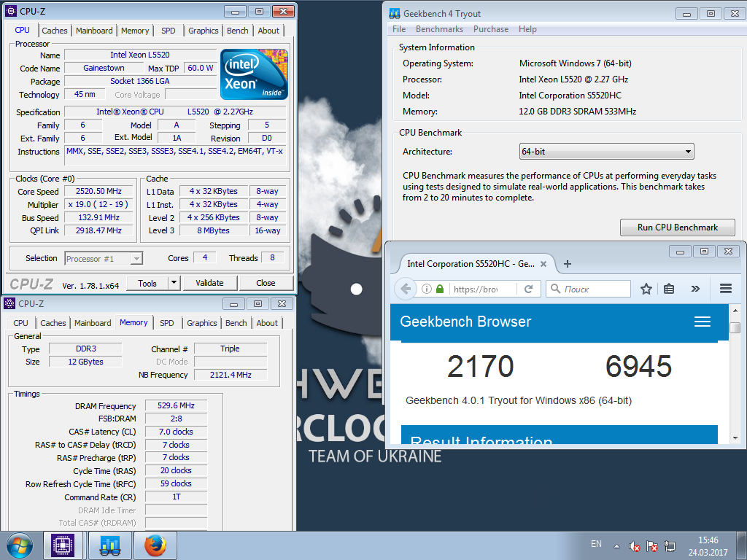Click the Geekbench Browser header title

coord(465,322)
